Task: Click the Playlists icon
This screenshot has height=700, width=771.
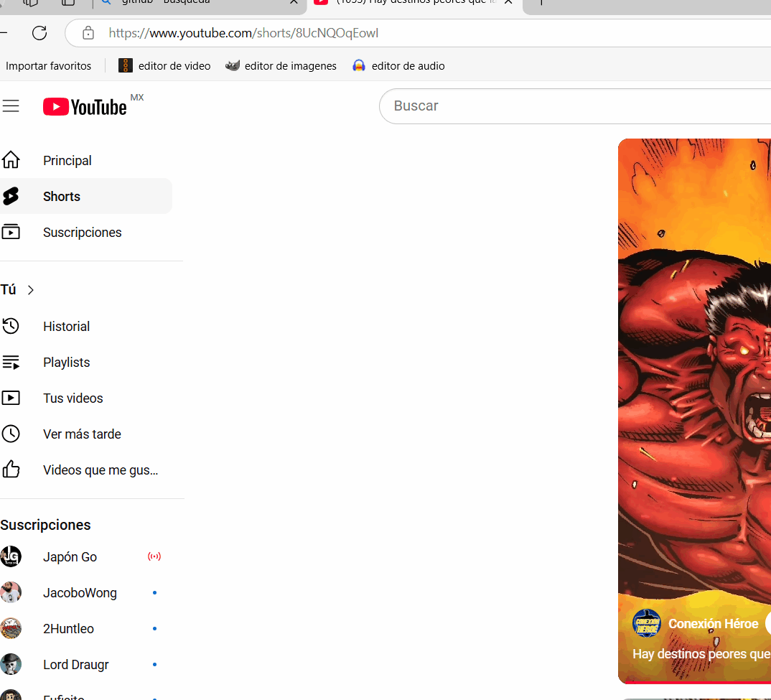Action: [x=11, y=362]
